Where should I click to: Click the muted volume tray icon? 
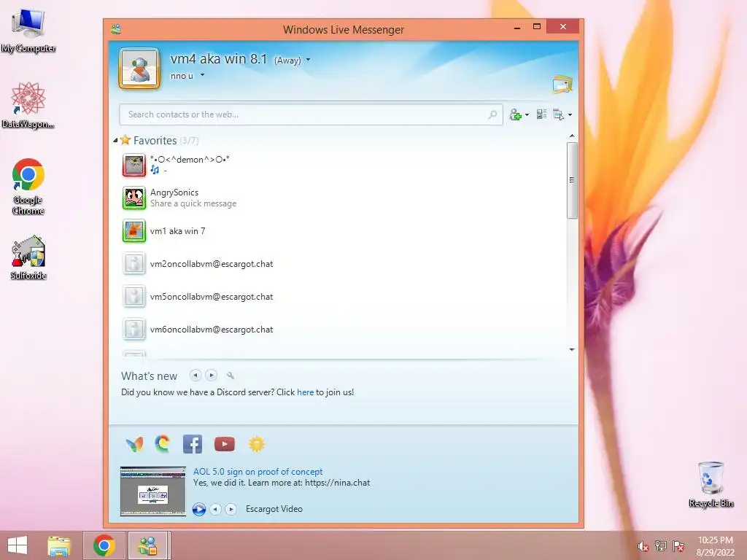643,546
